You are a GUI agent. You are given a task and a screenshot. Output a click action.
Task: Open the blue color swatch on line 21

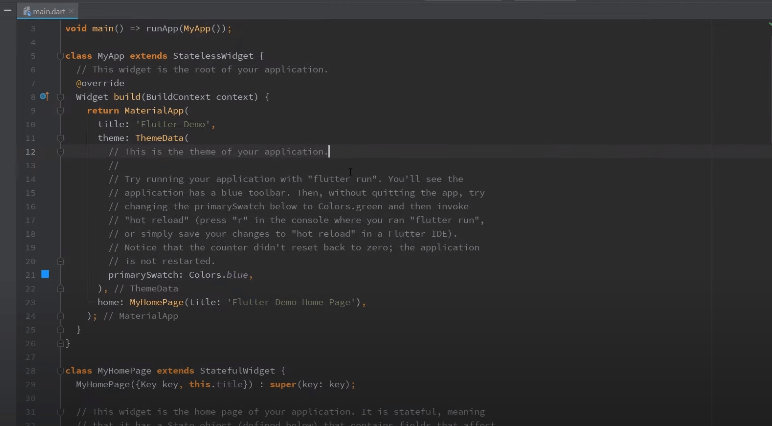[x=45, y=274]
